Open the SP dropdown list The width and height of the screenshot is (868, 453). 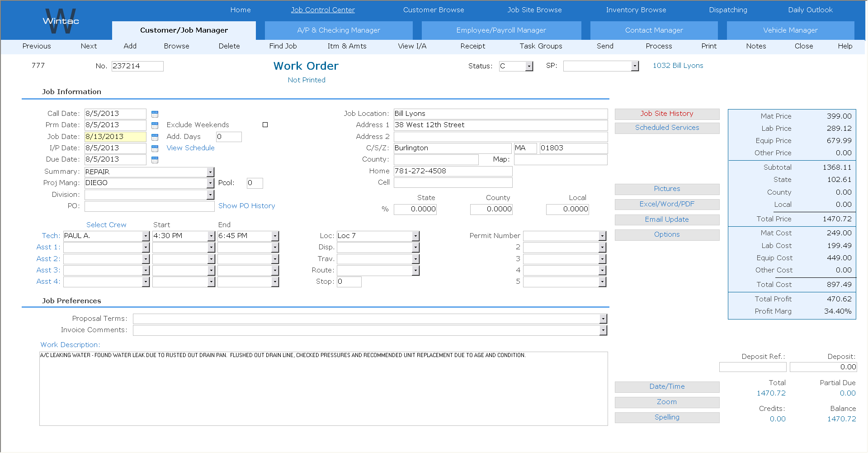[635, 67]
